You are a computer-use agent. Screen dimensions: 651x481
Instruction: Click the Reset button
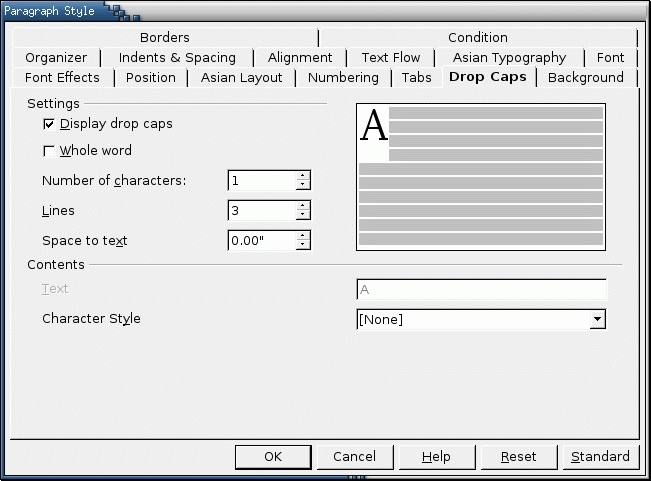[x=518, y=457]
